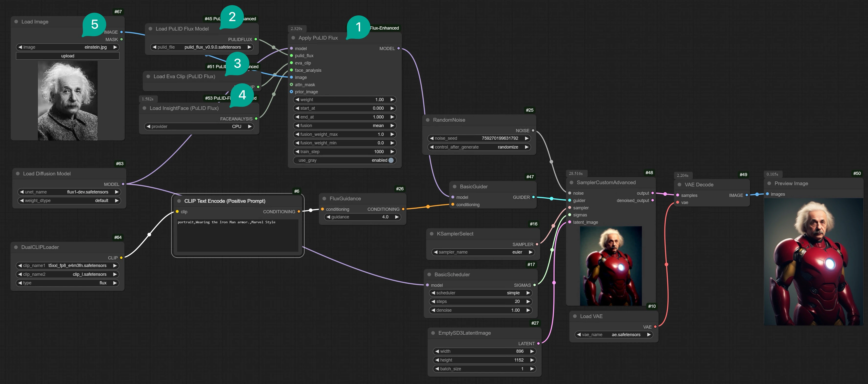
Task: Click the guidance 4.0 value slider
Action: click(x=363, y=217)
